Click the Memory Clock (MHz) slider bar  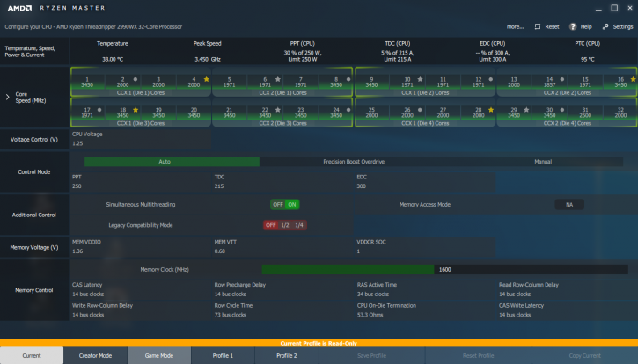click(445, 269)
